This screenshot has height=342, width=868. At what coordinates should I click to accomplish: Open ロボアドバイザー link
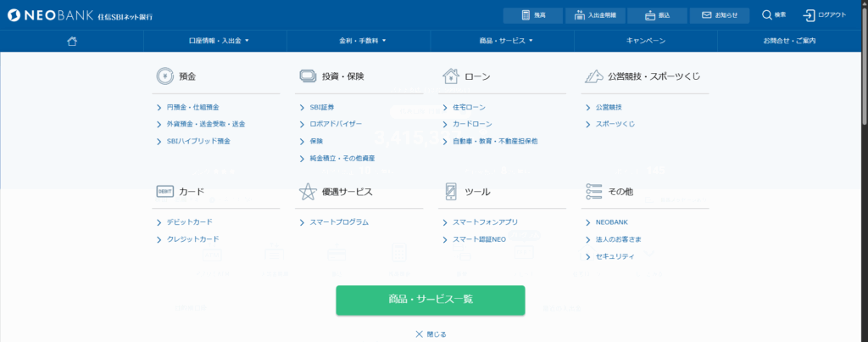point(336,124)
